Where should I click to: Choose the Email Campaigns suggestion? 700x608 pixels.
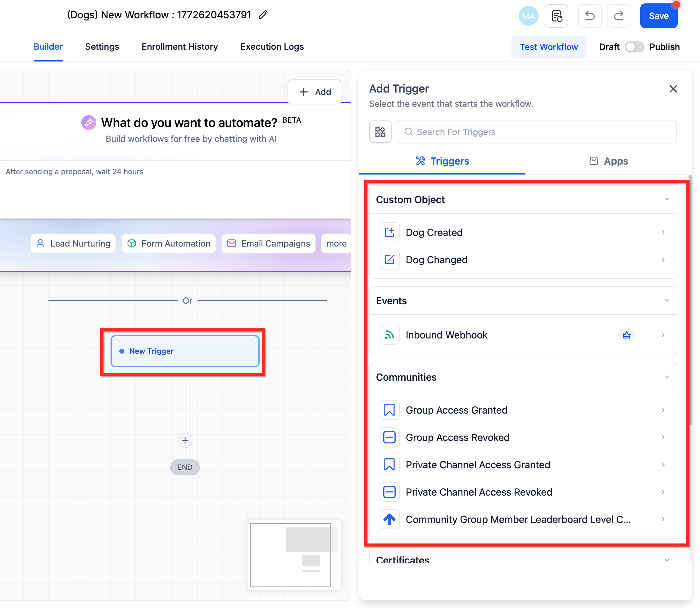(268, 244)
